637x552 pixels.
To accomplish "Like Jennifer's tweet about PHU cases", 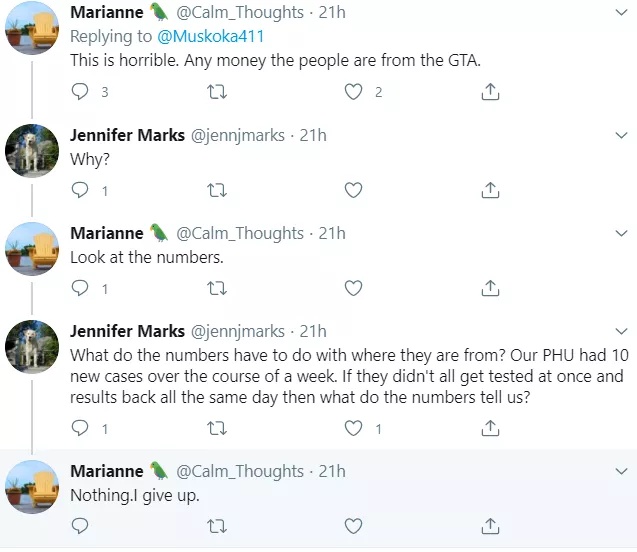I will pos(353,428).
